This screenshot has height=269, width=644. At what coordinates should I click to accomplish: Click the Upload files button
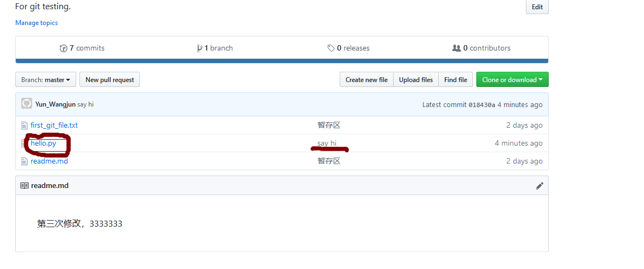pos(416,79)
